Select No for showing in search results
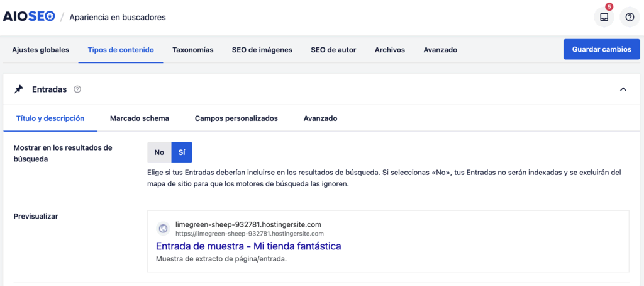The image size is (644, 286). coord(159,152)
